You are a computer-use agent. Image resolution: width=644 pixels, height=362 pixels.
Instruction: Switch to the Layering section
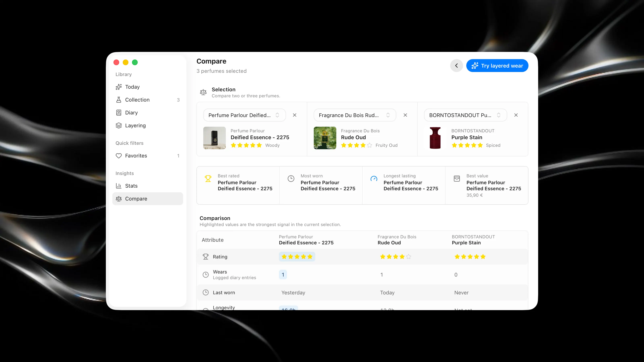tap(148, 125)
